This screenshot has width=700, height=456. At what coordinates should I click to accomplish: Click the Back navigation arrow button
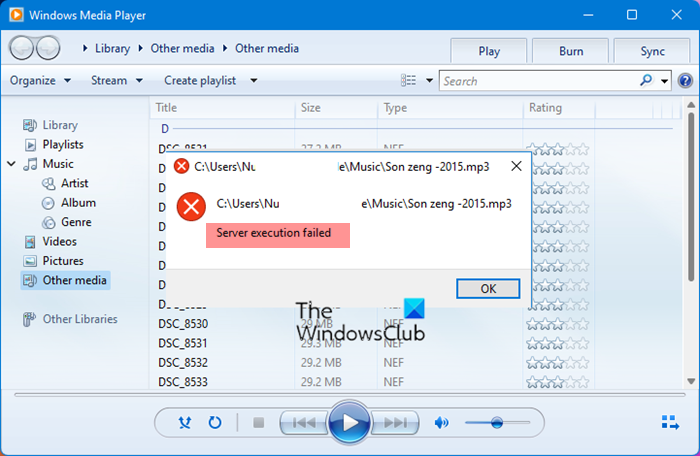[x=21, y=48]
